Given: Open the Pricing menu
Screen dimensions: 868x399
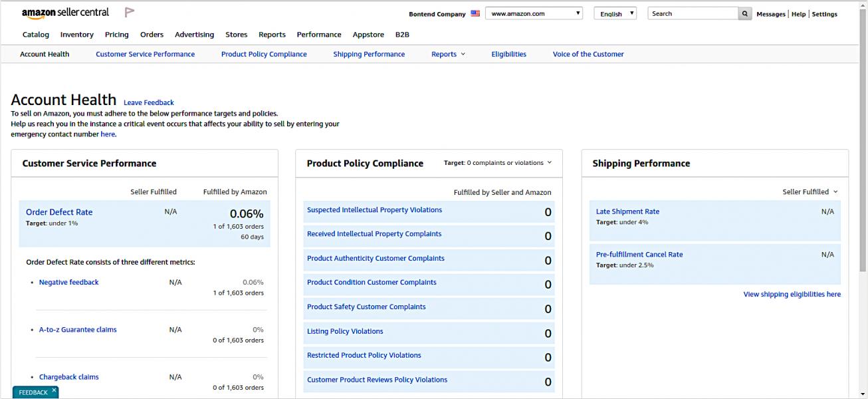Looking at the screenshot, I should pos(117,35).
